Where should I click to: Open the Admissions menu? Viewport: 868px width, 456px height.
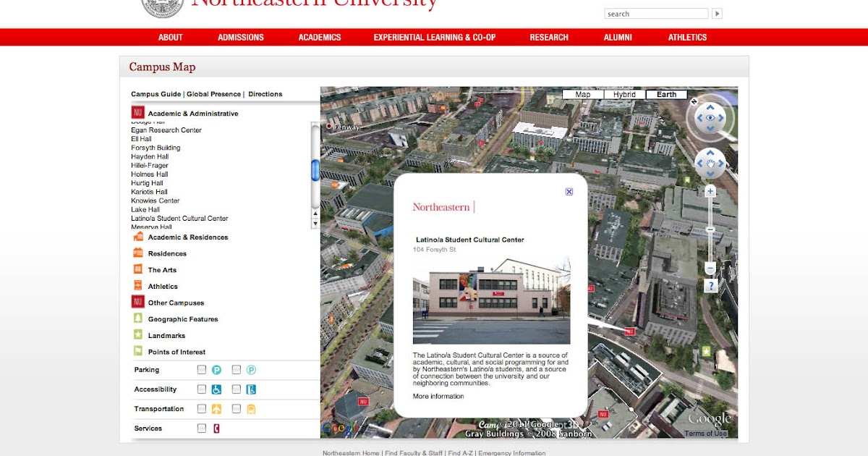pos(240,37)
